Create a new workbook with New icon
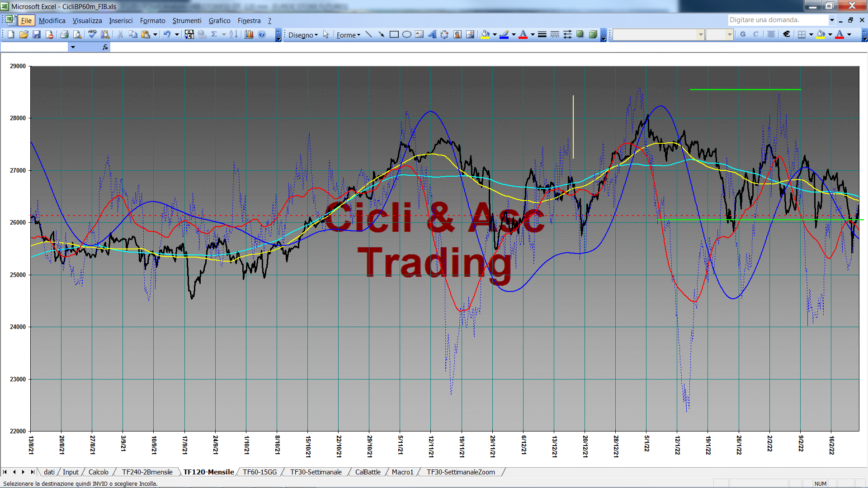 tap(11, 34)
